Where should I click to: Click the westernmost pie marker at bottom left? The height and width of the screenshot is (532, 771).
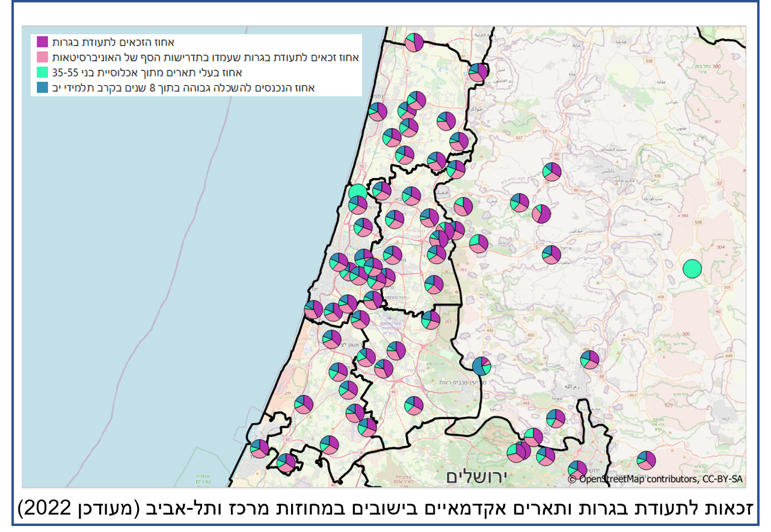259,448
